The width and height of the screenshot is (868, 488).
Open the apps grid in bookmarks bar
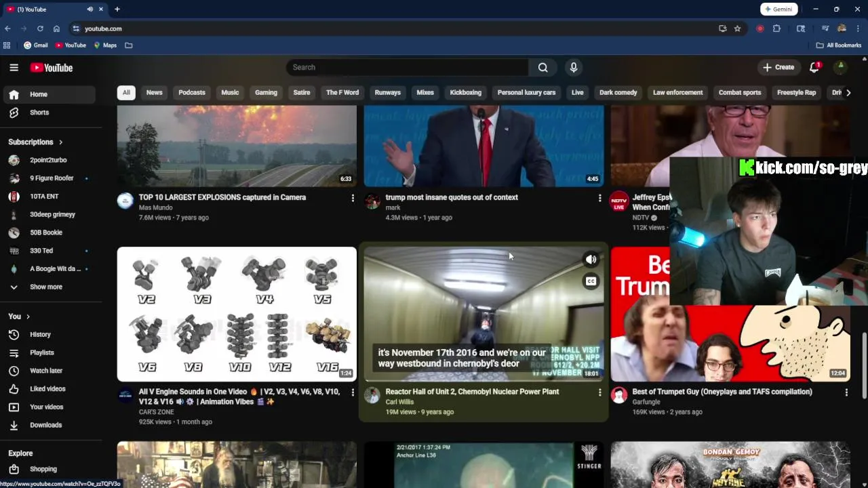tap(7, 45)
